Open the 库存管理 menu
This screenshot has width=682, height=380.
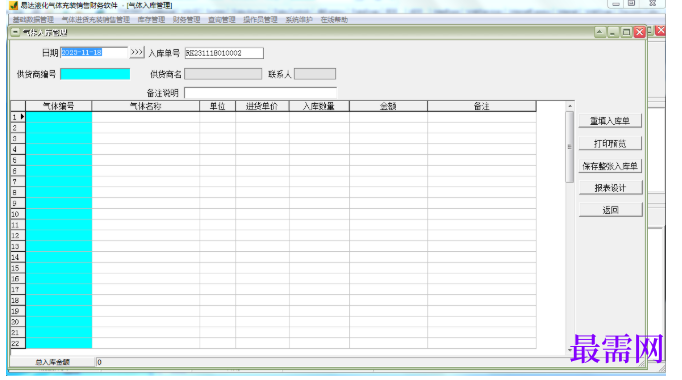click(x=151, y=20)
